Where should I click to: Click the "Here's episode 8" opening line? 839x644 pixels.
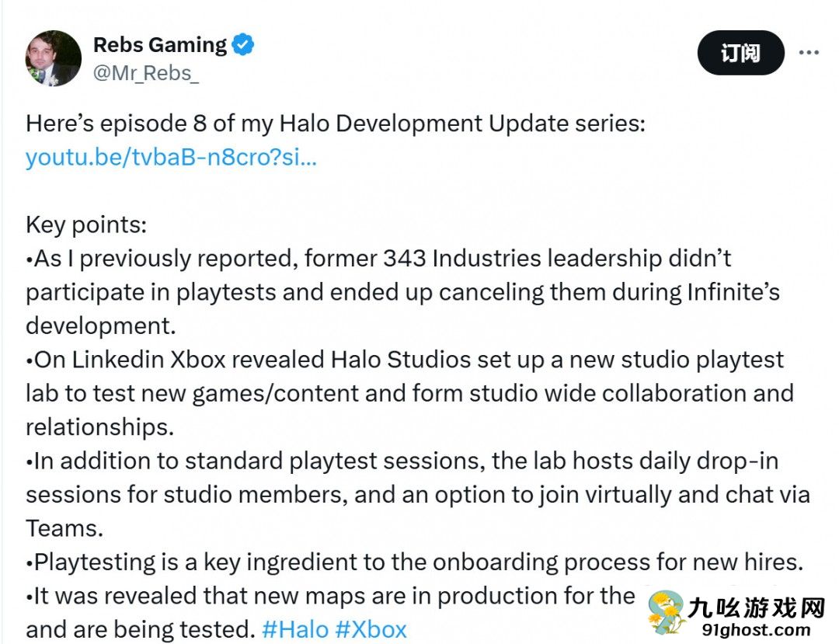[x=335, y=124]
